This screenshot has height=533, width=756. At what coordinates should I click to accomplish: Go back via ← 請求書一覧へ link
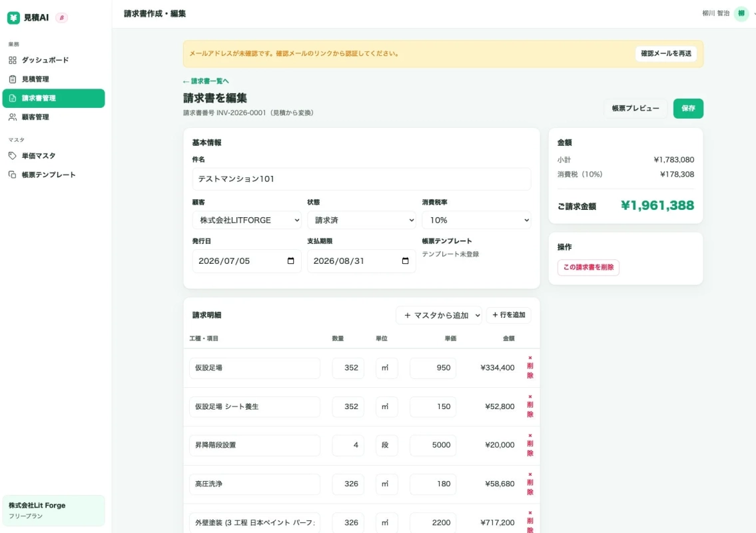click(x=206, y=81)
